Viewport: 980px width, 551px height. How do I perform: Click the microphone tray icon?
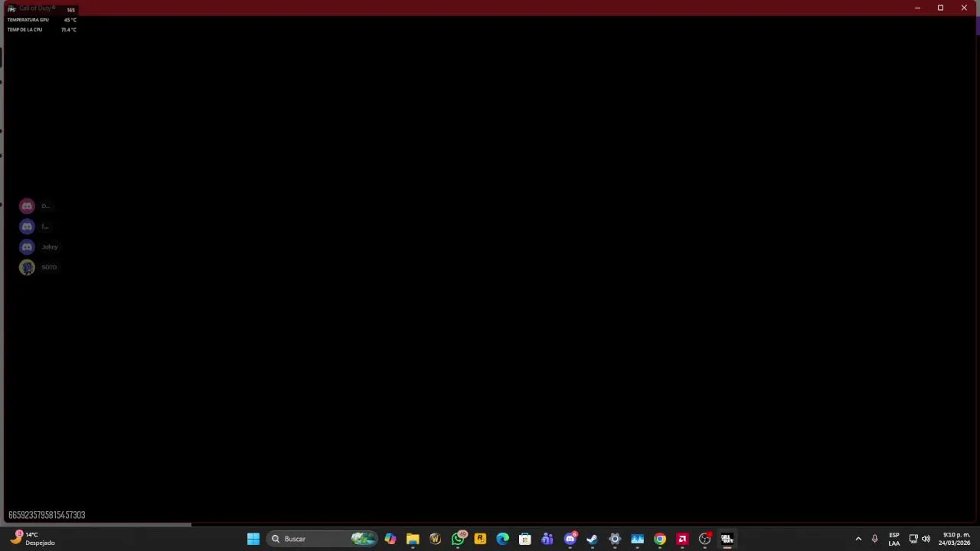(874, 539)
